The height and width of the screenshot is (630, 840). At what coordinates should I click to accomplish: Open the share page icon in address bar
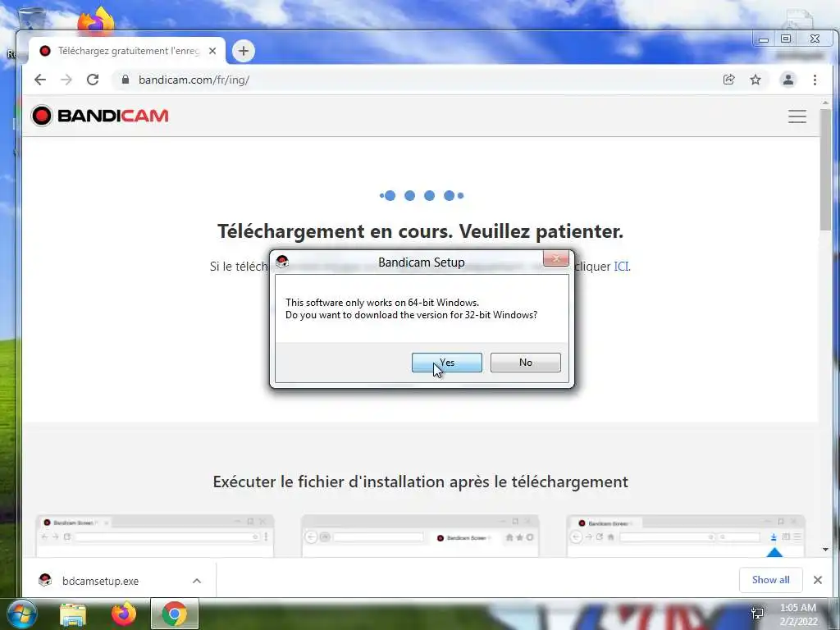[728, 80]
